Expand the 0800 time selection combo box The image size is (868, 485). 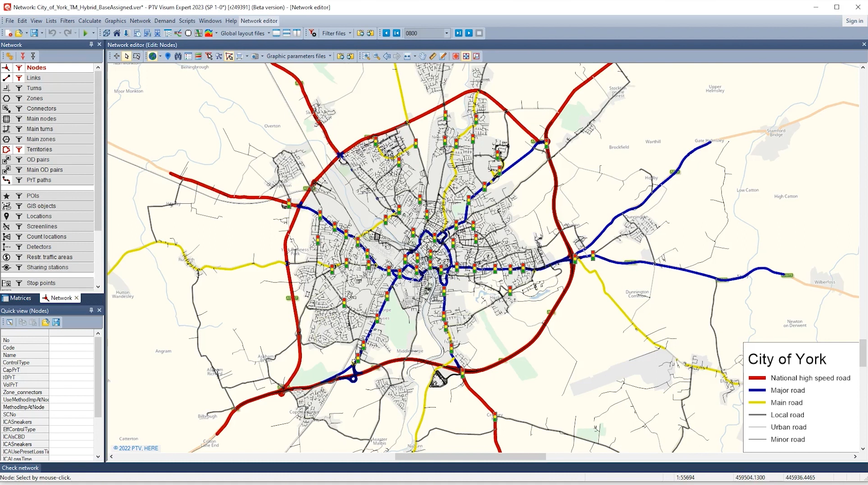(x=447, y=33)
